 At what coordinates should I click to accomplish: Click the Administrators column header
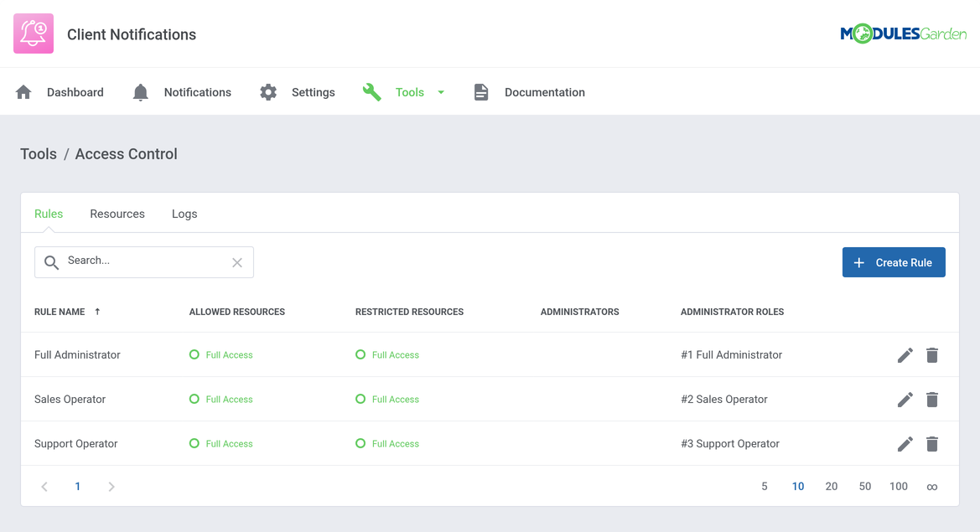[580, 312]
